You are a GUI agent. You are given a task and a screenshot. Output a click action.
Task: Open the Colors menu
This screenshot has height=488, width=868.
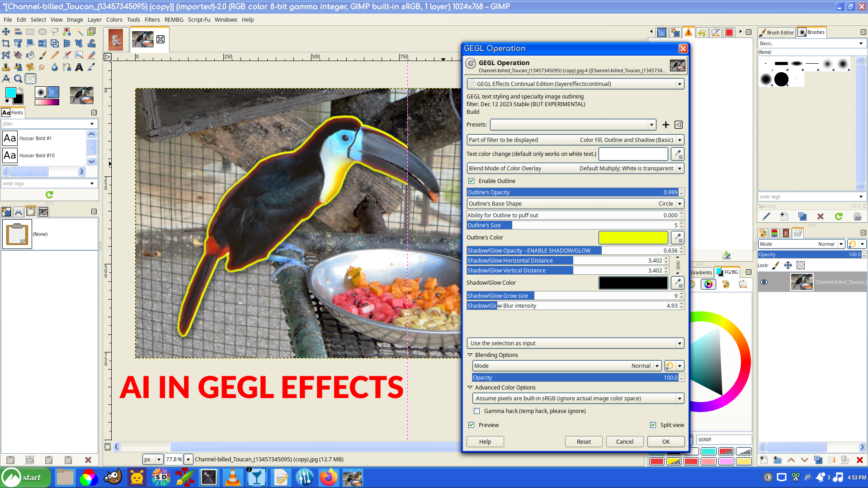114,20
